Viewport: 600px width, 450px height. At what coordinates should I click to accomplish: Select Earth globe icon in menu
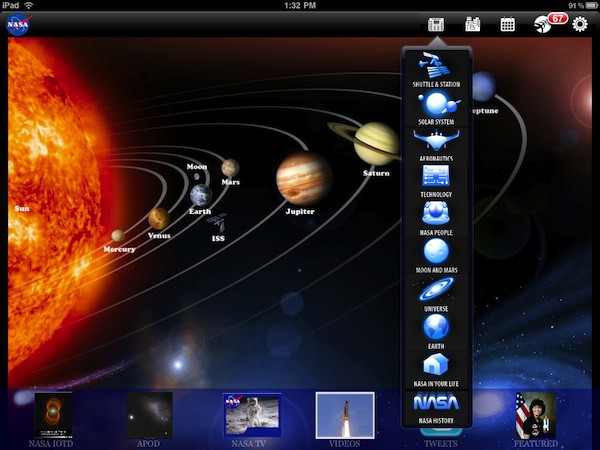click(436, 331)
